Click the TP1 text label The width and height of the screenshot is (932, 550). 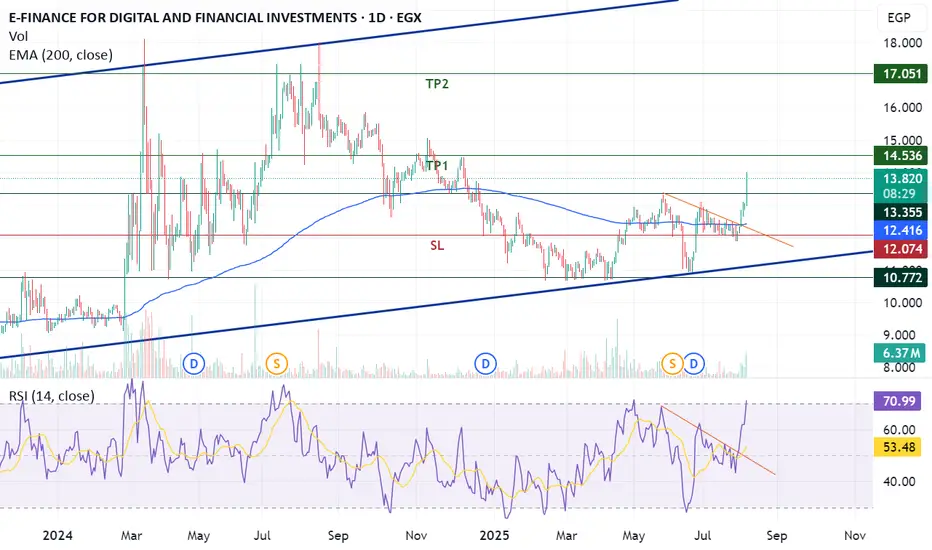click(x=437, y=165)
